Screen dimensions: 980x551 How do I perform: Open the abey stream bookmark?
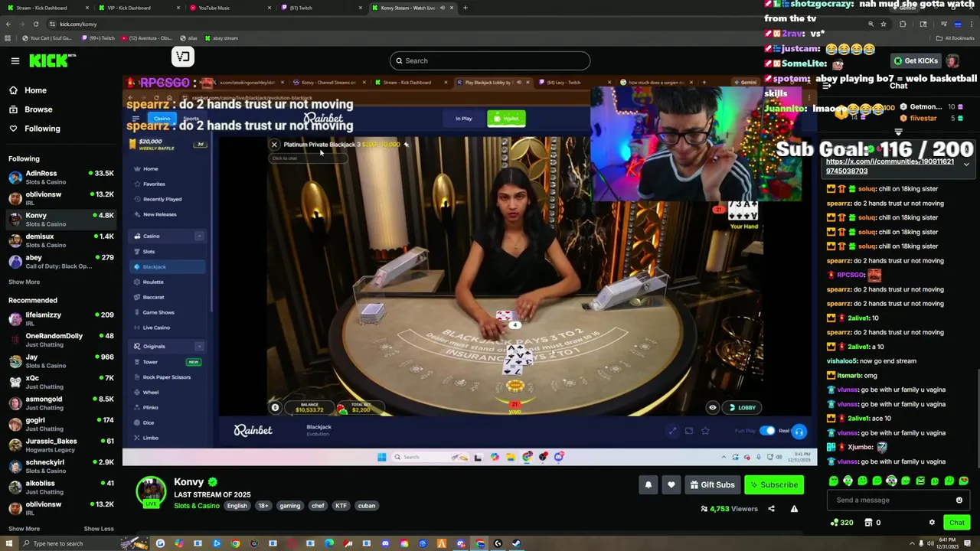(220, 38)
